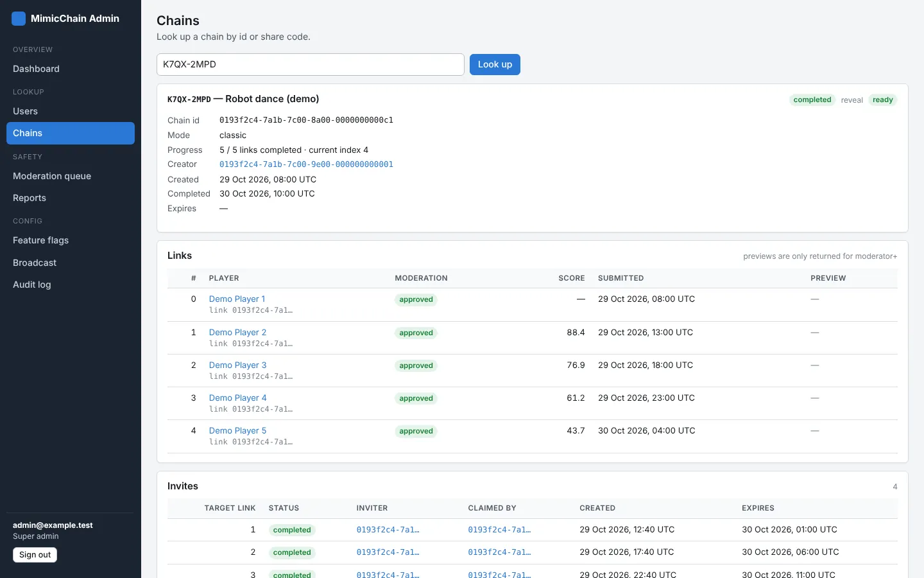This screenshot has height=578, width=924.
Task: Open the Creator id link
Action: 306,164
